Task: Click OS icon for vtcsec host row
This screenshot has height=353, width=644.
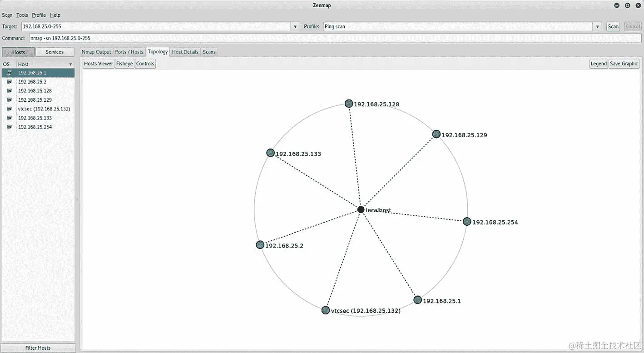Action: click(x=9, y=109)
